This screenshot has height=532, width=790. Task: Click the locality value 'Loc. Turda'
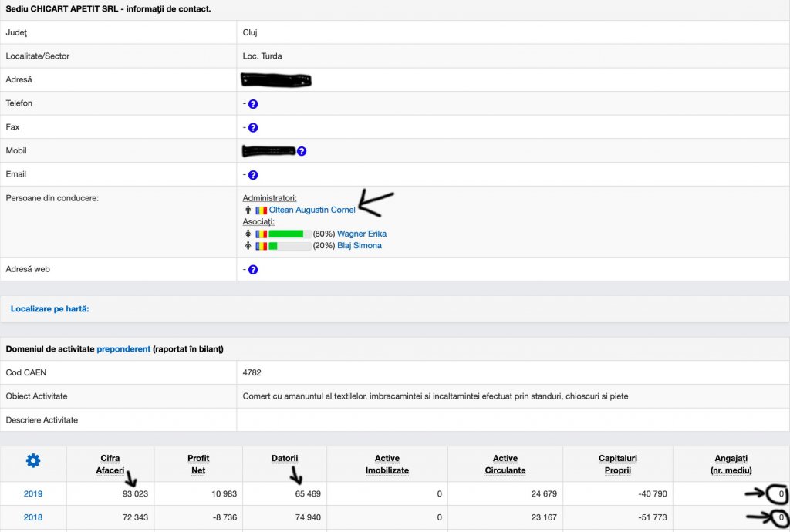click(262, 56)
